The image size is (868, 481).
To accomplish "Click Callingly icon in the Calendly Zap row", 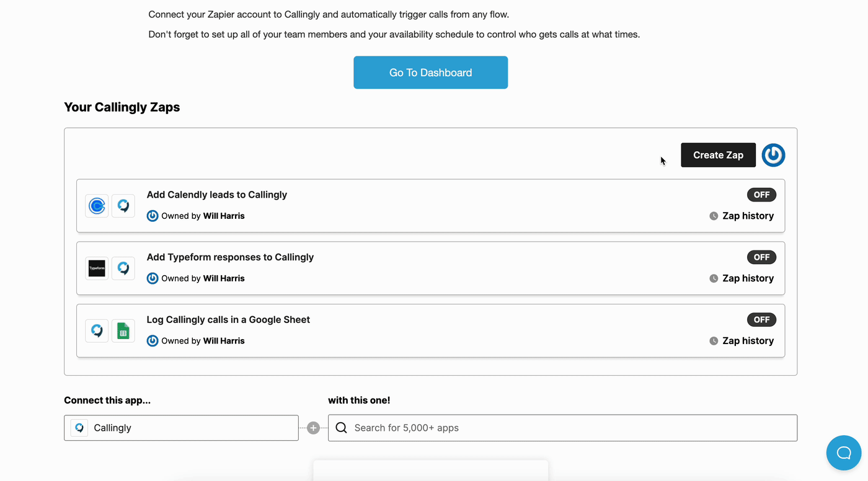I will [x=123, y=206].
